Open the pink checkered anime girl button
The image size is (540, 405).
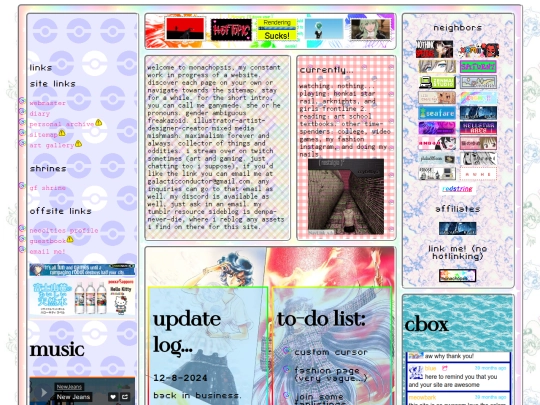437,143
